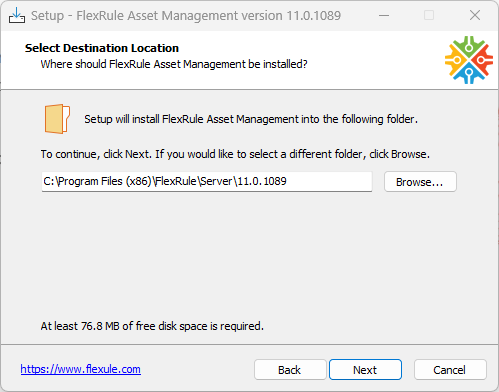Click the colorful FlexRule logo
Image resolution: width=499 pixels, height=392 pixels.
[469, 60]
